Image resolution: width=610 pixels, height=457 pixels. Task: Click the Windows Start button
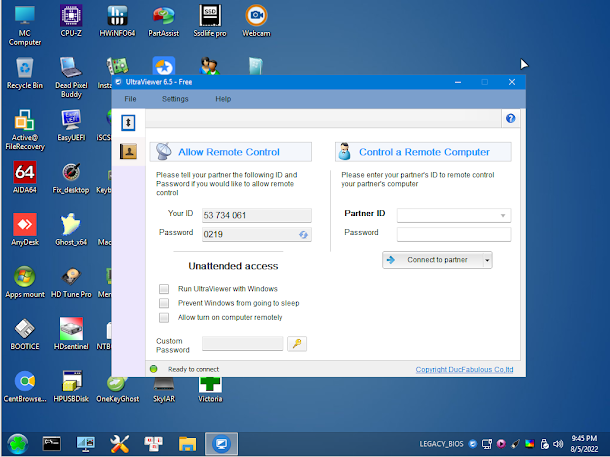coord(17,443)
